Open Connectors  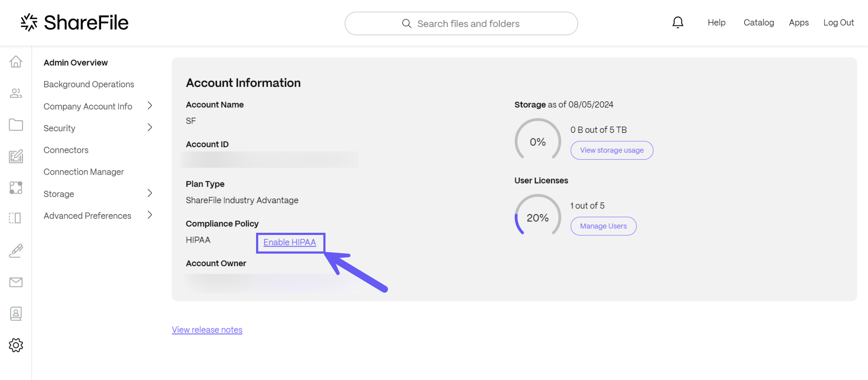point(66,150)
